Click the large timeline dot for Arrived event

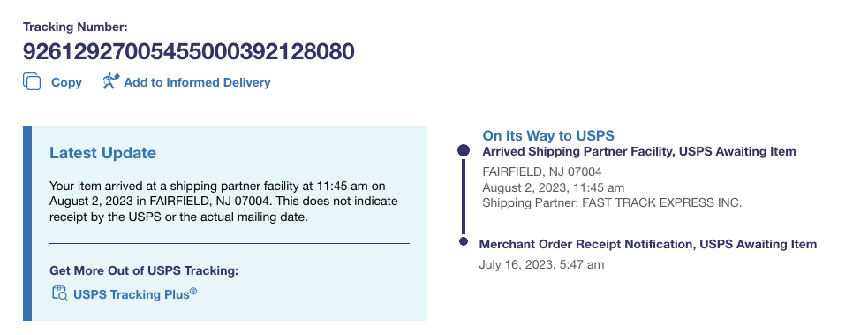point(464,150)
